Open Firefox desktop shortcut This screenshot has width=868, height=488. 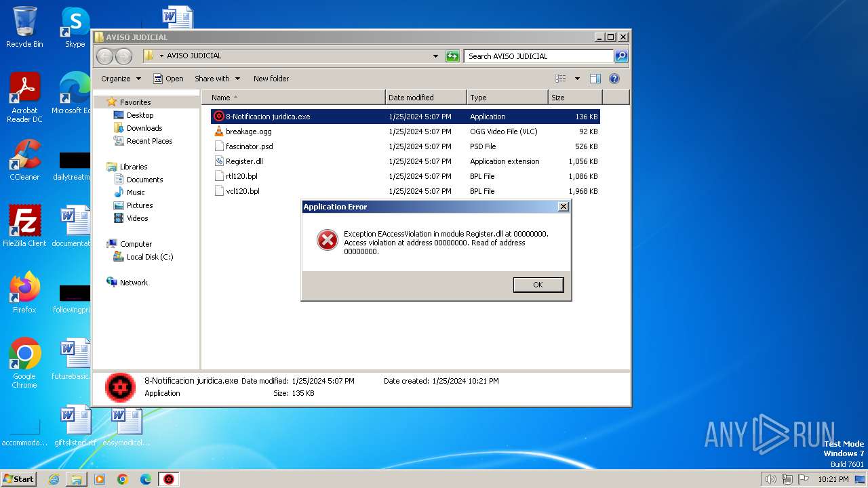pyautogui.click(x=24, y=293)
